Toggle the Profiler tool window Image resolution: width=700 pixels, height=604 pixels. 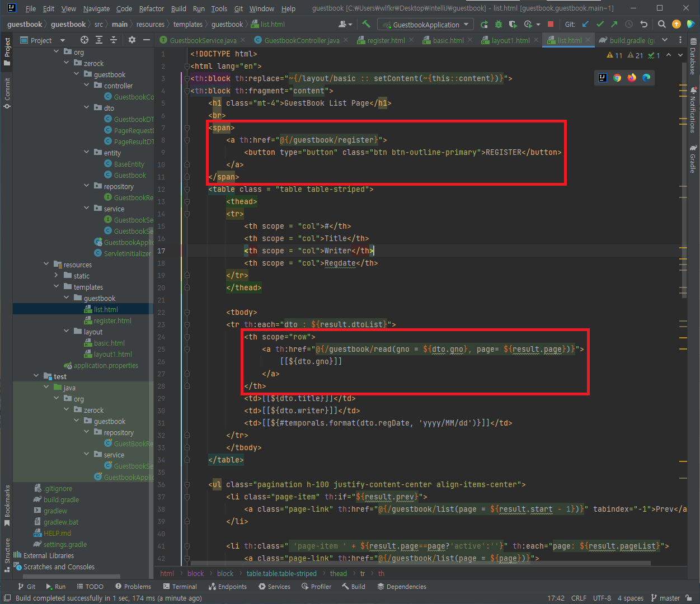(317, 587)
